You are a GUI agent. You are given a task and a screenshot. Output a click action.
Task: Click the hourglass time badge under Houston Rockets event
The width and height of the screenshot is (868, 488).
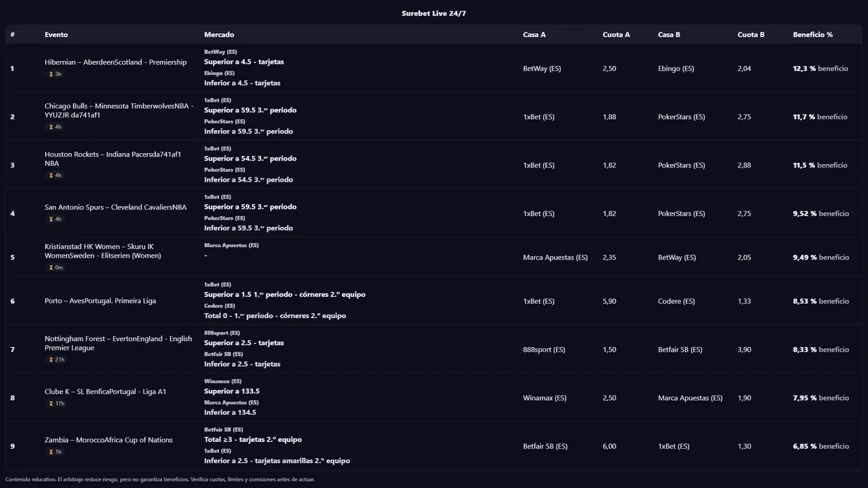click(55, 175)
